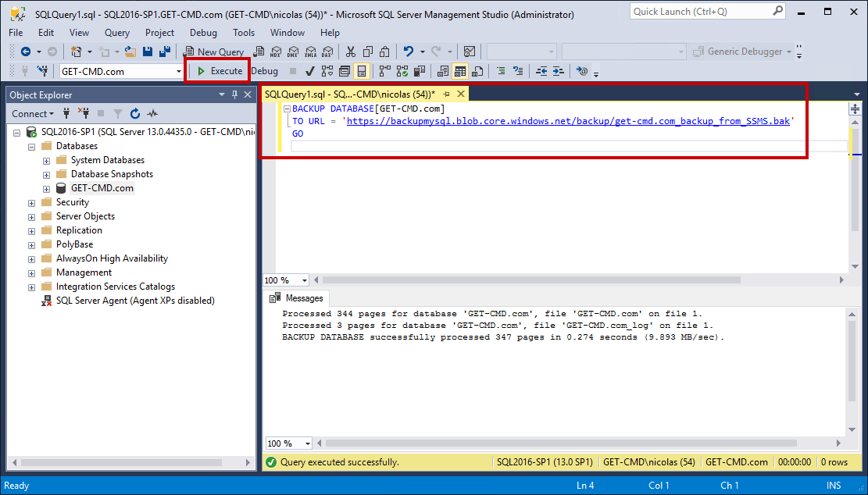Image resolution: width=868 pixels, height=495 pixels.
Task: Click the Undo arrow icon
Action: (x=409, y=52)
